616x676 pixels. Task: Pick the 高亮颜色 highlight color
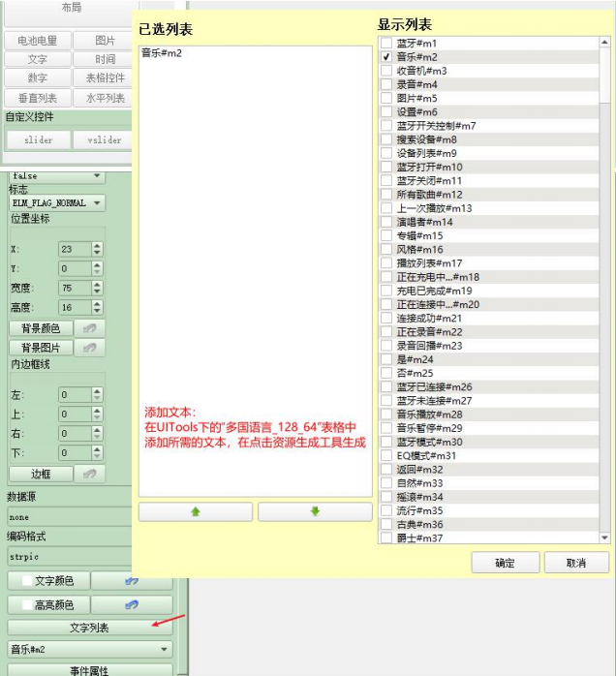click(48, 605)
